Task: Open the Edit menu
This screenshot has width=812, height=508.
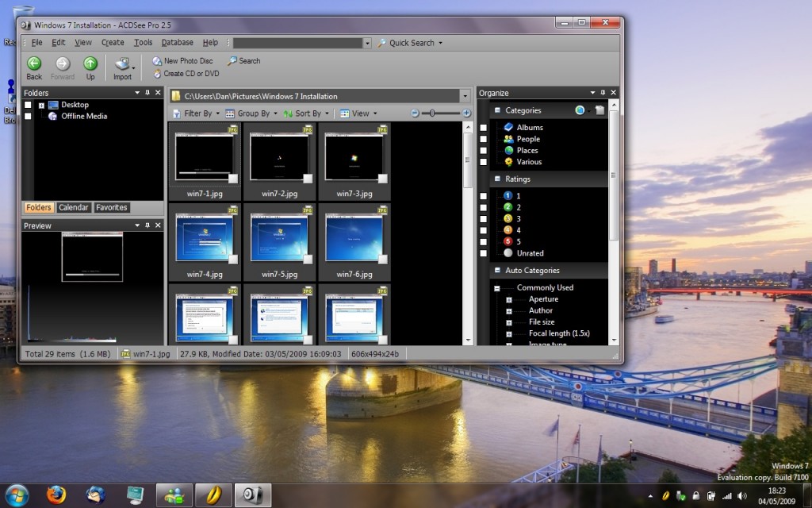Action: pos(59,43)
